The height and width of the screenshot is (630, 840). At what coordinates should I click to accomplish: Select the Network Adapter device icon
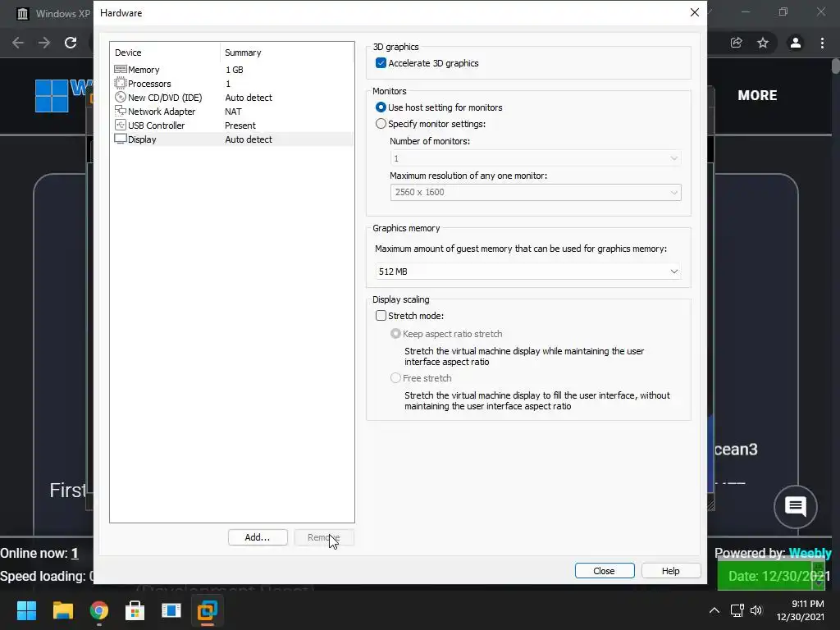pos(121,112)
